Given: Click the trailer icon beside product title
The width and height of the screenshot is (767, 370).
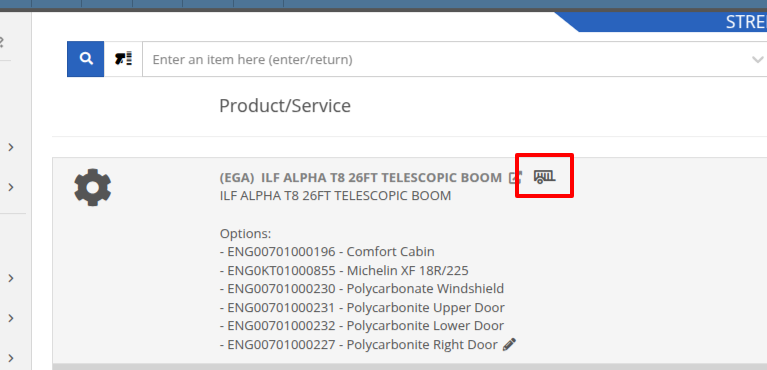Looking at the screenshot, I should (x=544, y=176).
